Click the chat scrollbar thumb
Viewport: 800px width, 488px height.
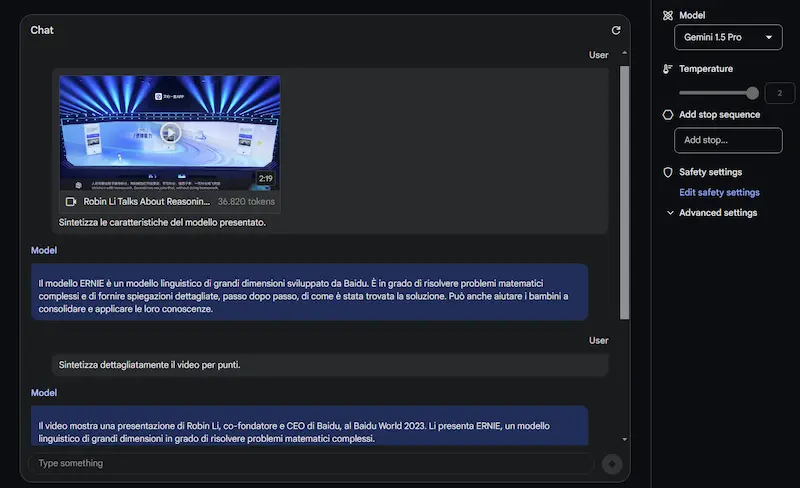624,192
